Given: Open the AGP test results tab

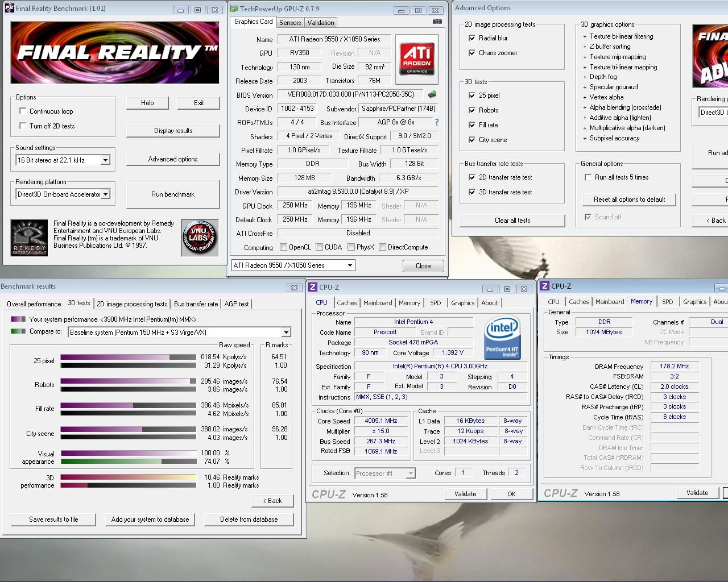Looking at the screenshot, I should (237, 304).
